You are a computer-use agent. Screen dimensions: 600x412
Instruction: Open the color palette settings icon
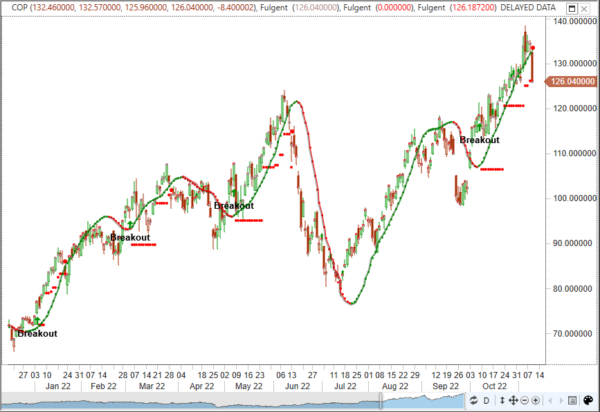point(588,400)
